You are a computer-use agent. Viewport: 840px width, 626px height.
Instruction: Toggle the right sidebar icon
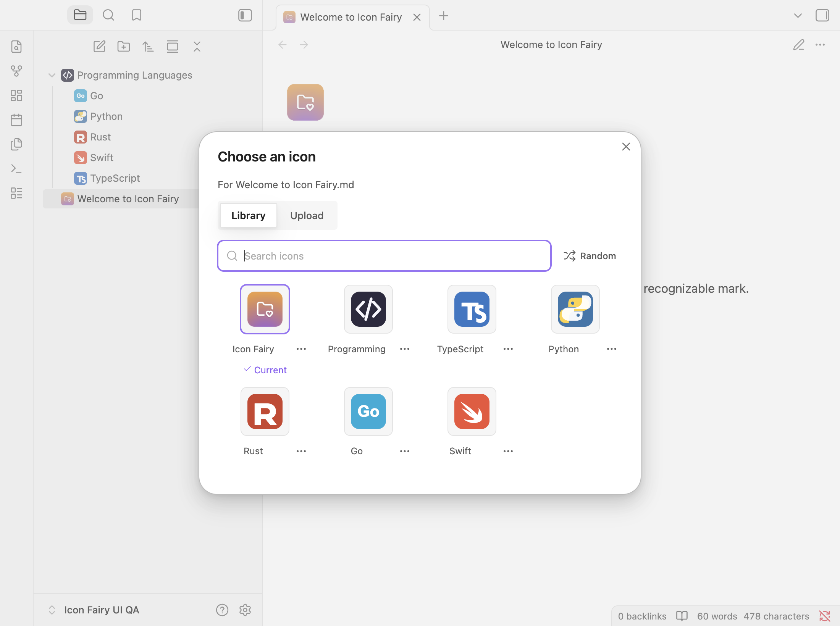pos(822,16)
